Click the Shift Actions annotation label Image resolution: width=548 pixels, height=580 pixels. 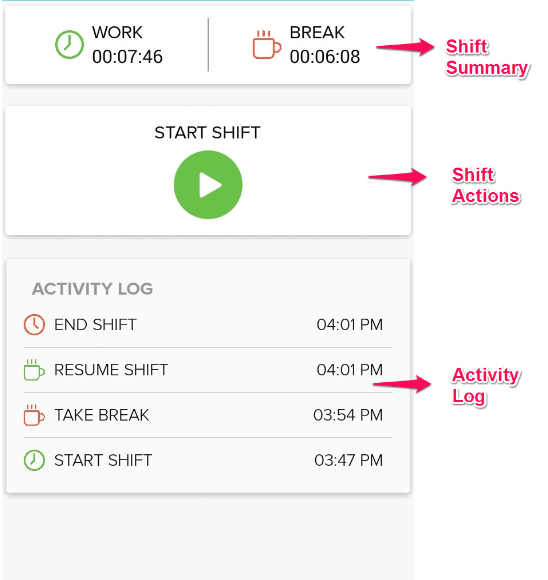[x=486, y=185]
